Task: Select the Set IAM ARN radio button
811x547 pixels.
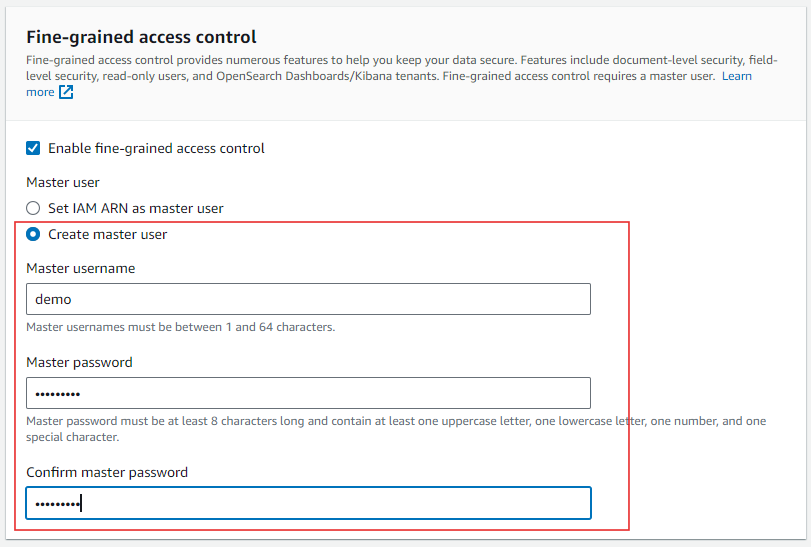Action: [x=33, y=208]
